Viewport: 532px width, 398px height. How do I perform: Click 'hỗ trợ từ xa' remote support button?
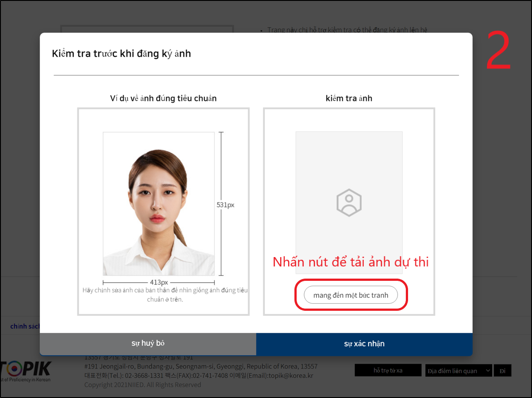coord(388,370)
